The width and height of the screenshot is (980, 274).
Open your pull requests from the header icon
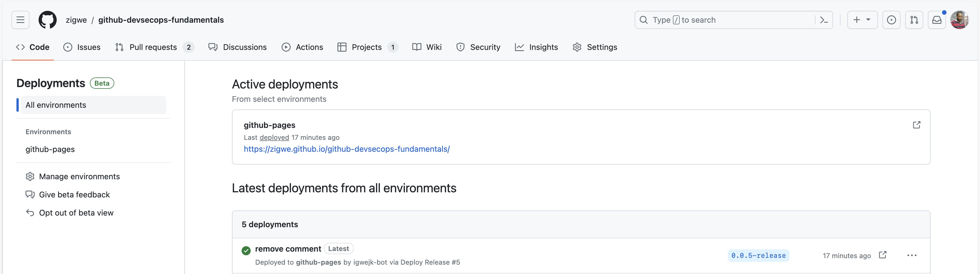tap(914, 20)
